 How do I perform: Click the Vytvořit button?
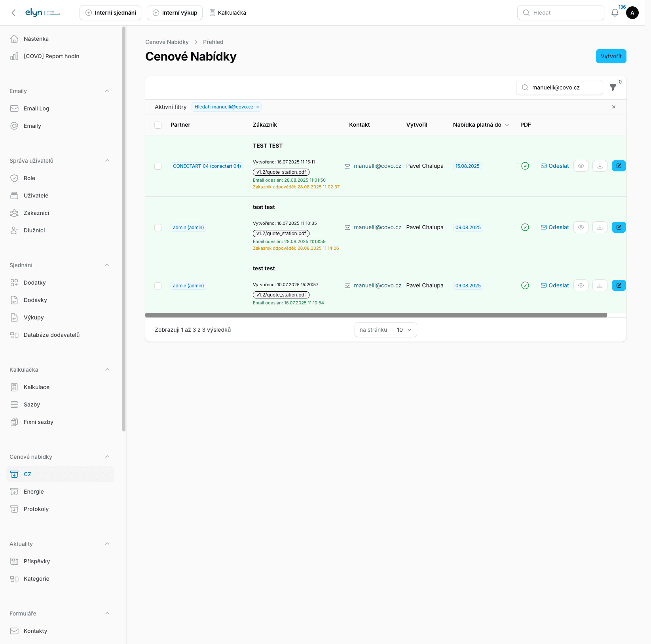click(x=611, y=56)
